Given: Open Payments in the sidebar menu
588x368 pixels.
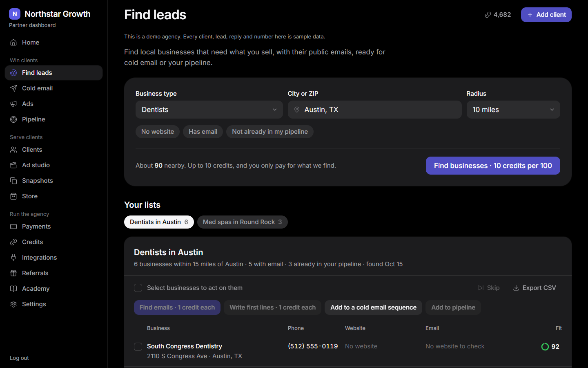Looking at the screenshot, I should coord(53,227).
